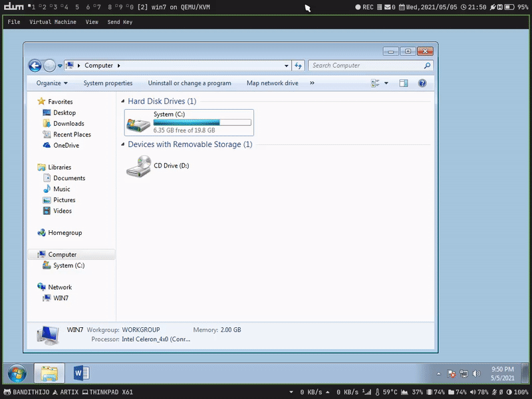532x399 pixels.
Task: Expand the change view options arrow
Action: click(x=386, y=83)
